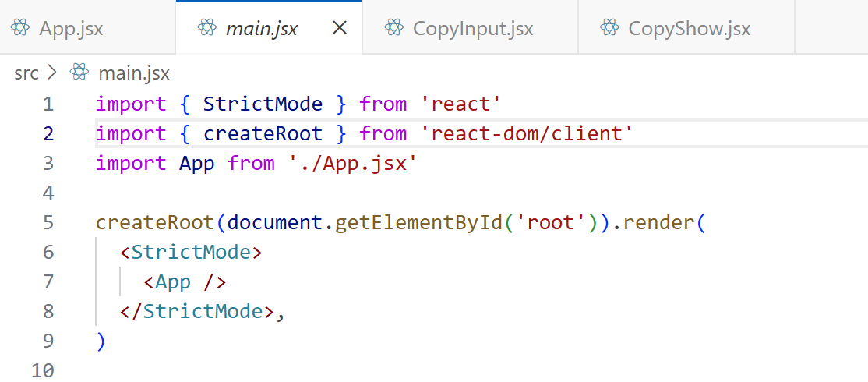Open the CopyInput.jsx tab
This screenshot has width=868, height=382.
coord(470,27)
